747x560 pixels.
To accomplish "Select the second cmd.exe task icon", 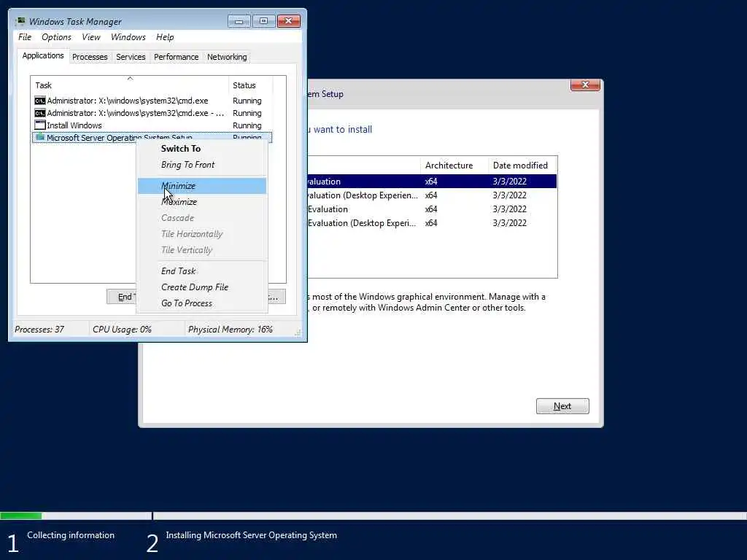I will [40, 113].
